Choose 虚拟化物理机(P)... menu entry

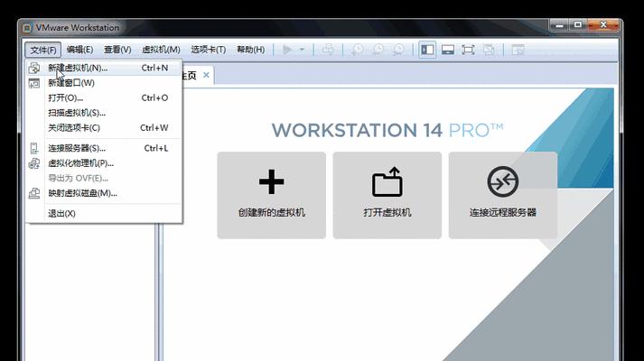(104, 163)
